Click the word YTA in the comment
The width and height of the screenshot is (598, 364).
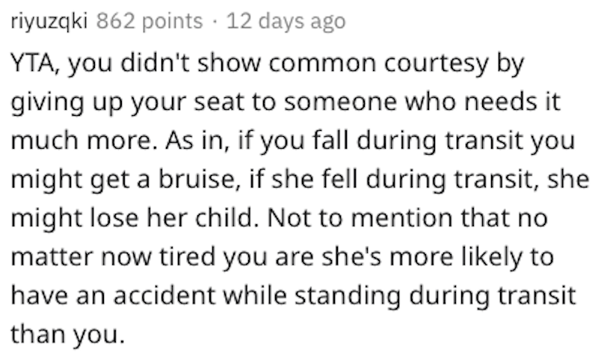point(31,63)
